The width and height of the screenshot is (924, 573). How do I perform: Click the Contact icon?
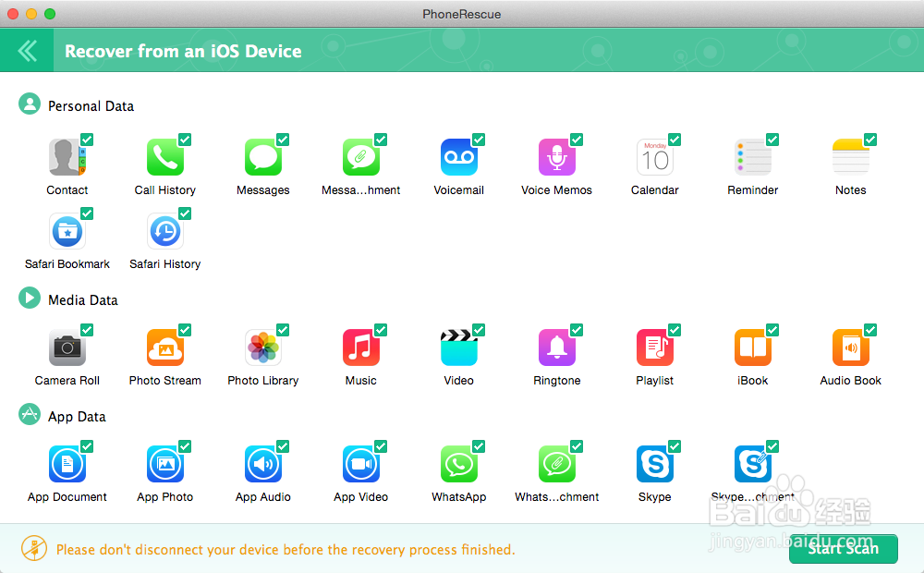coord(67,157)
